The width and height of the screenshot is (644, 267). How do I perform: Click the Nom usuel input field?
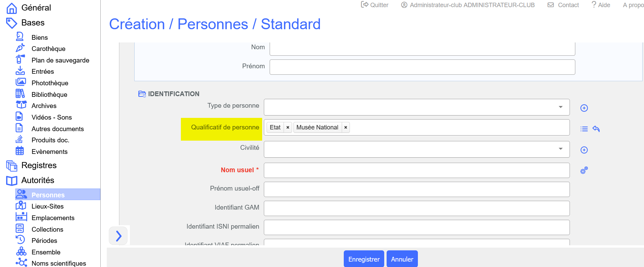pos(417,171)
